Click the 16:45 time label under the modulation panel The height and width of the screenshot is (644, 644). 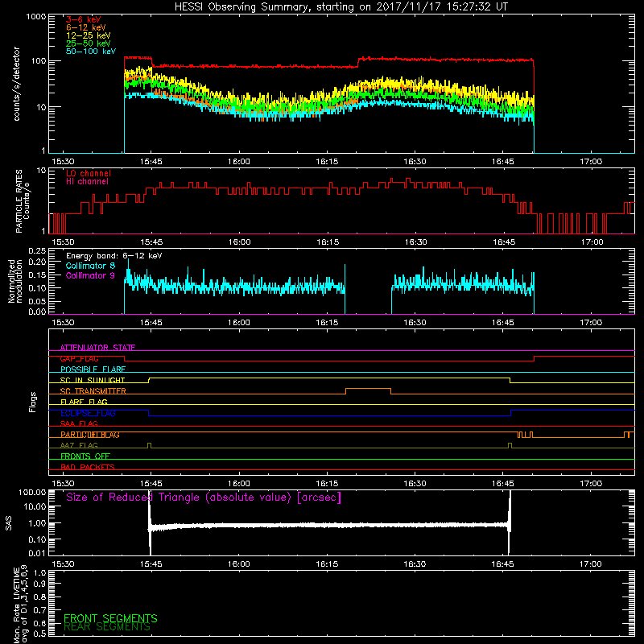point(502,323)
